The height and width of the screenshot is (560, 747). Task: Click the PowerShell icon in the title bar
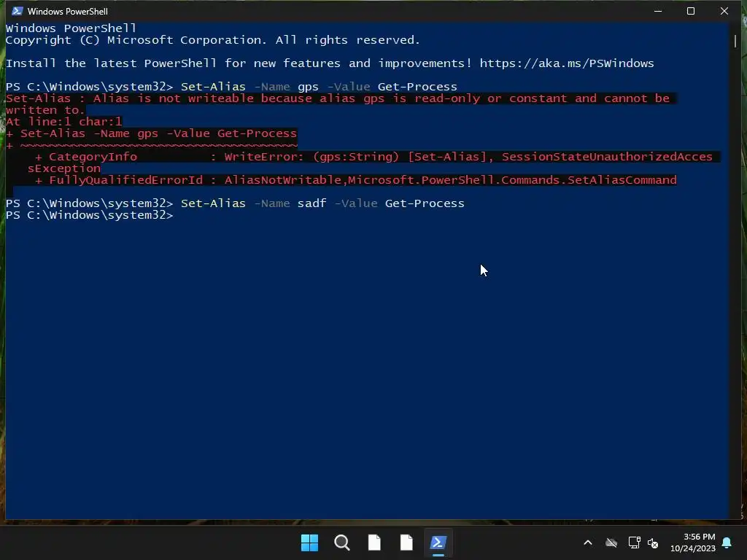(18, 11)
